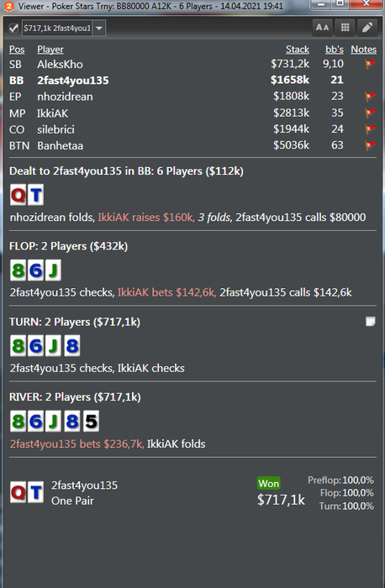Image resolution: width=385 pixels, height=588 pixels.
Task: Click the bb's column header
Action: click(x=335, y=50)
